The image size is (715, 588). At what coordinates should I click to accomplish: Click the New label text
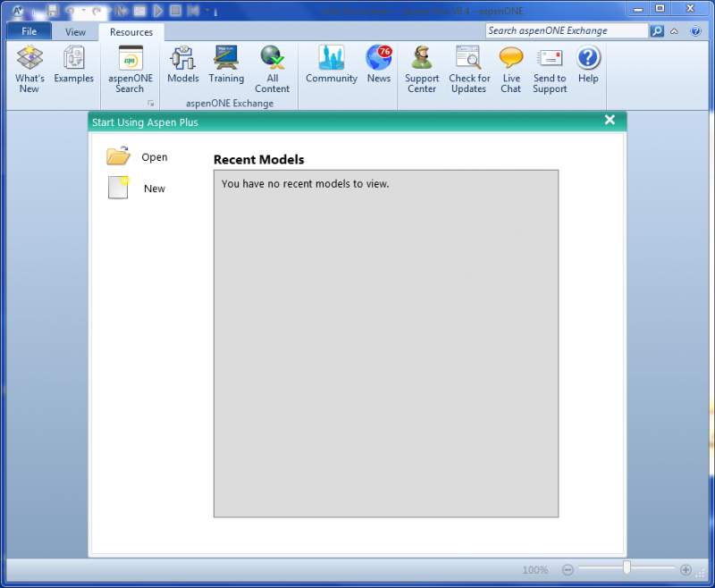(155, 189)
